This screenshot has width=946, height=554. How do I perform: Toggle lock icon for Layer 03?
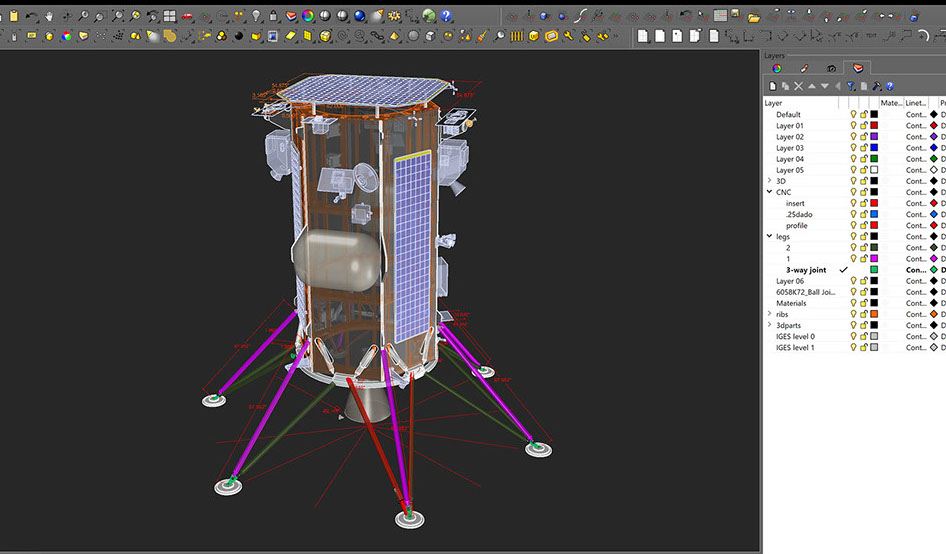point(863,148)
